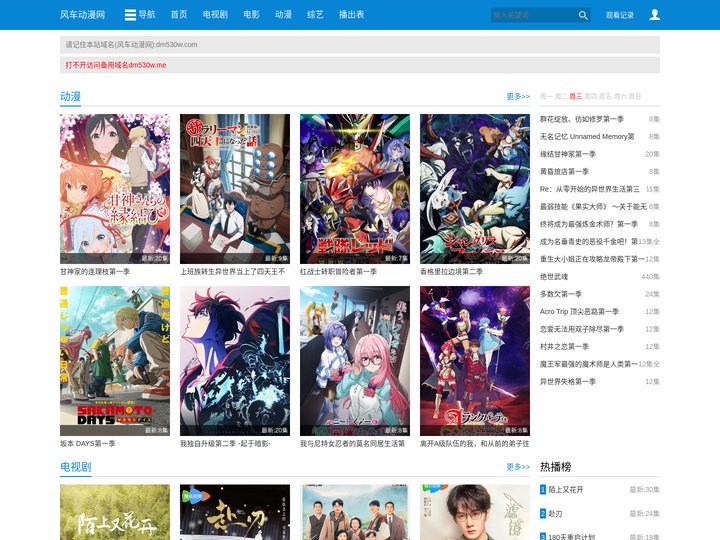Image resolution: width=720 pixels, height=540 pixels.
Task: Select the 周一 schedule tab
Action: tap(546, 96)
